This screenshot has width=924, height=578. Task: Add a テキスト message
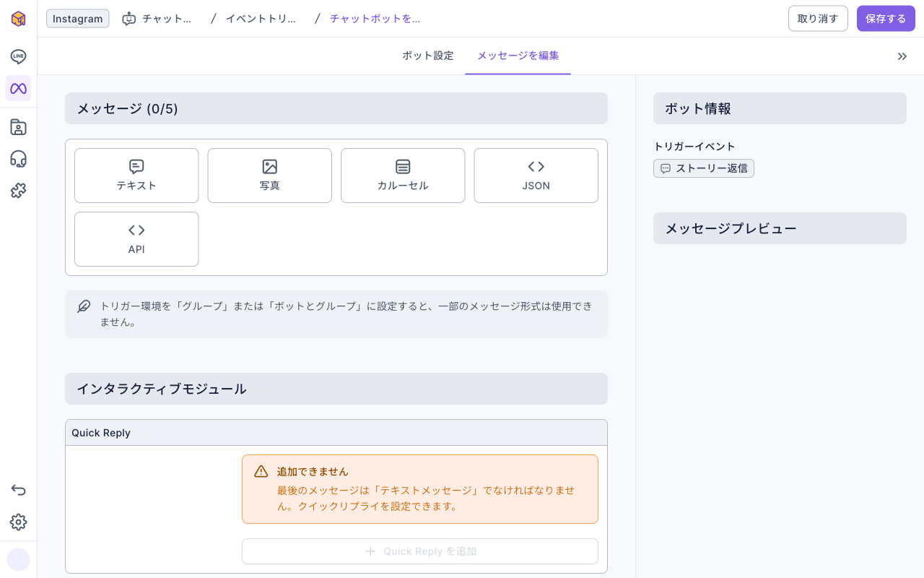136,176
